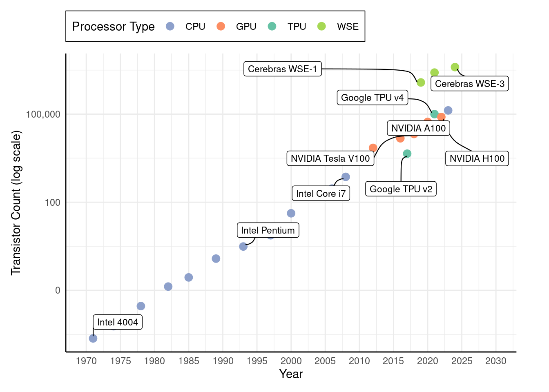
Task: Click the NVIDIA A100 annotation label
Action: click(418, 128)
